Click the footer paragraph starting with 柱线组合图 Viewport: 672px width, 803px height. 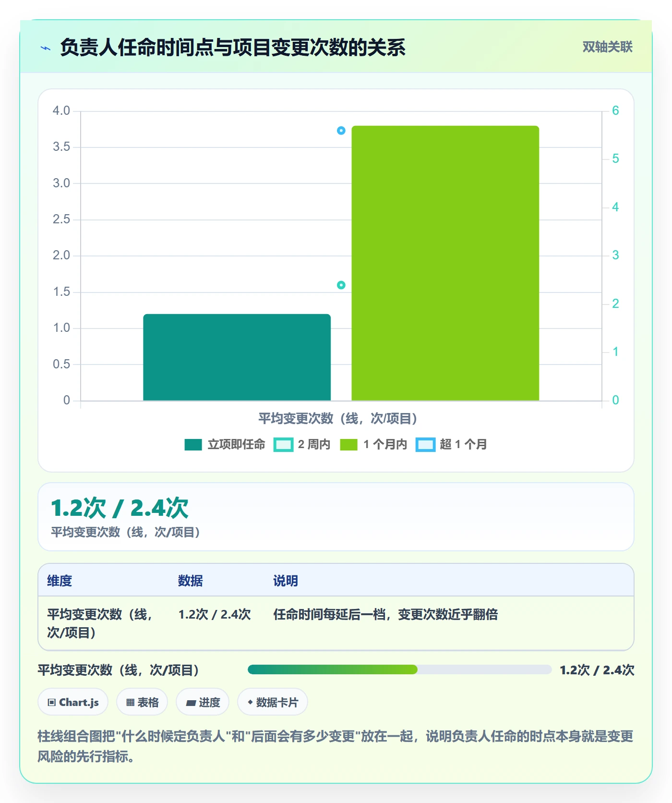[x=336, y=746]
